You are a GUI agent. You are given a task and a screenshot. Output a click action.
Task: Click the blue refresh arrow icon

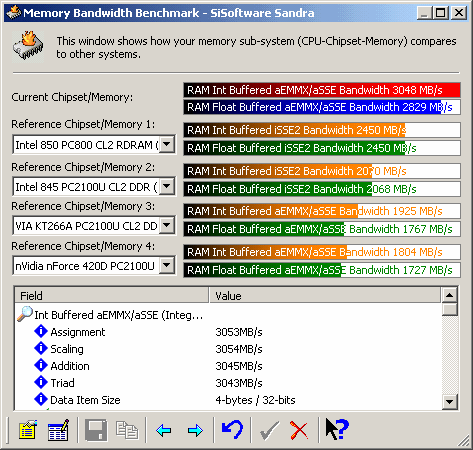click(232, 429)
